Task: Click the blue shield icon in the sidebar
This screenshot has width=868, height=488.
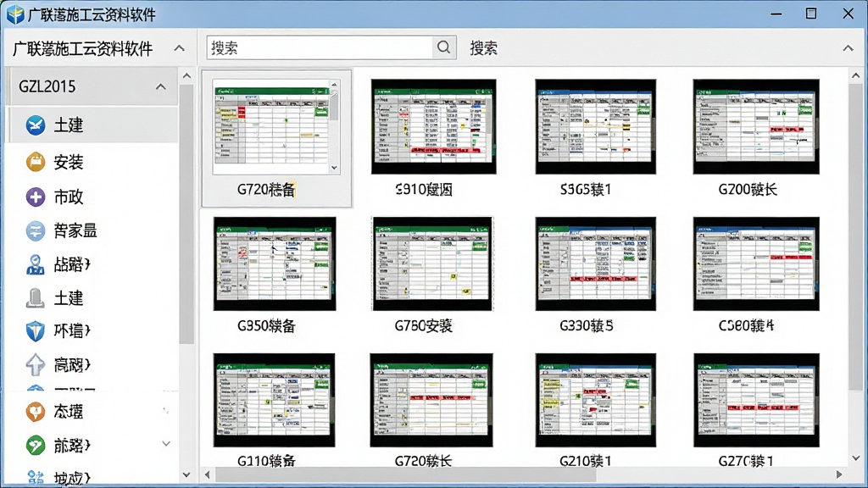Action: pyautogui.click(x=36, y=331)
